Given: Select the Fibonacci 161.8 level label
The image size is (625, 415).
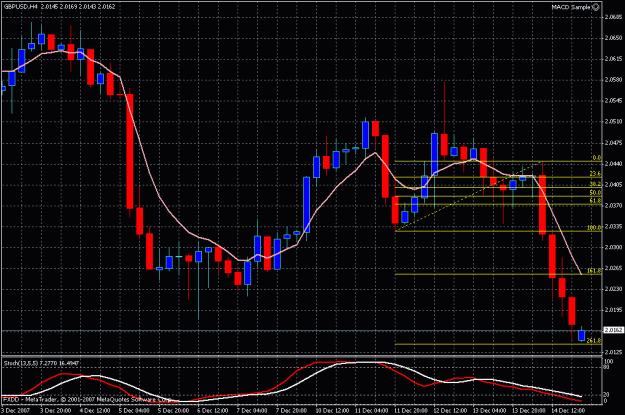Looking at the screenshot, I should pyautogui.click(x=594, y=271).
